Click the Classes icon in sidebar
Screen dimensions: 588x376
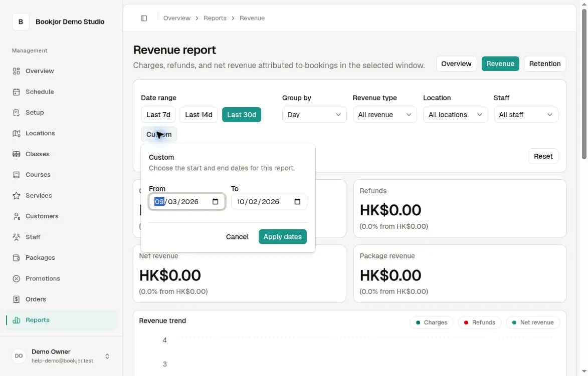[x=16, y=154]
